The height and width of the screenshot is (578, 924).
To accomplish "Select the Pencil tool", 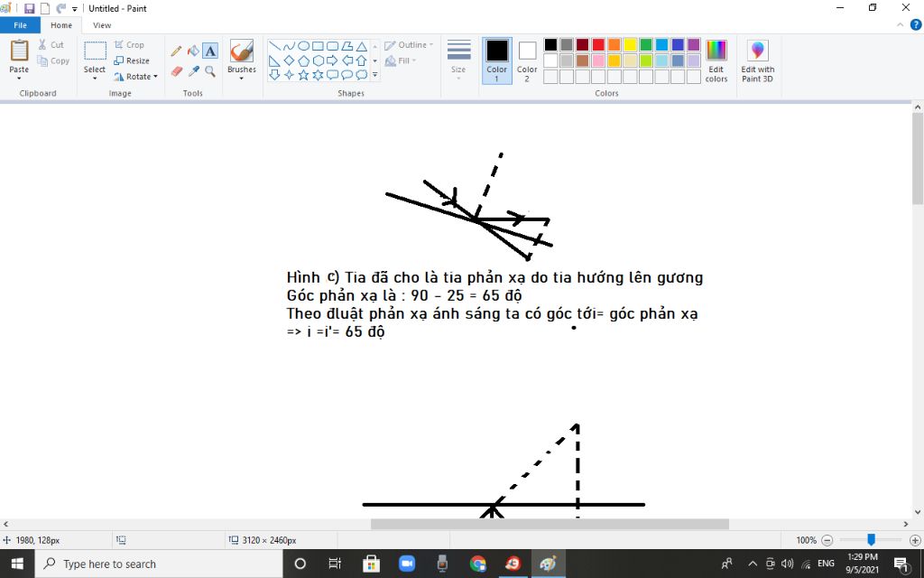I will click(x=176, y=51).
